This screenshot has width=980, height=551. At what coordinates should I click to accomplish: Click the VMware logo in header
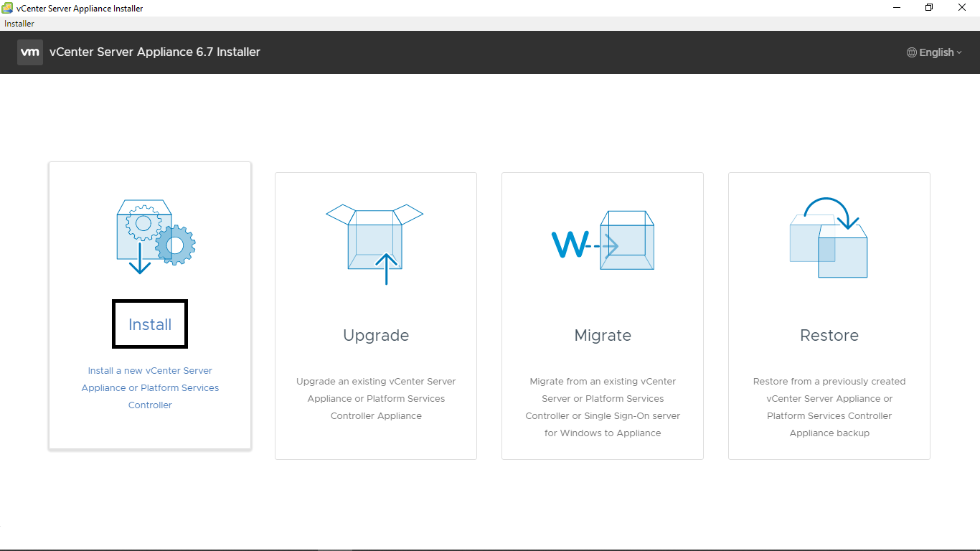click(x=30, y=52)
